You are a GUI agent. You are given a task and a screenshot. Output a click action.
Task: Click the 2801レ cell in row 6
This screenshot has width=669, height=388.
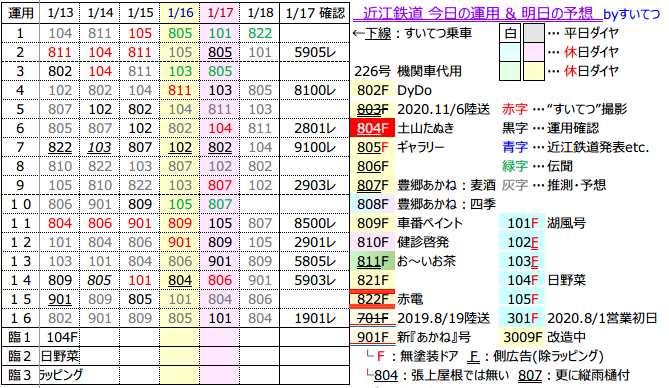pos(315,128)
